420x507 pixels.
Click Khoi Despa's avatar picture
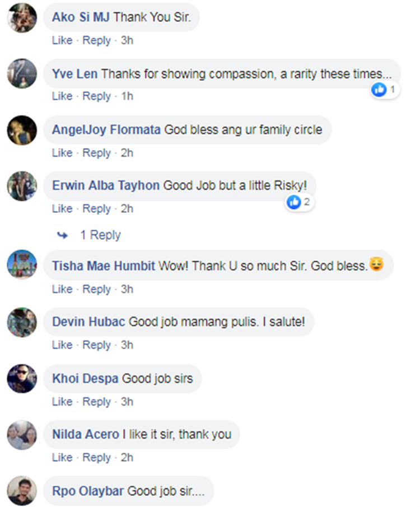[x=22, y=379]
